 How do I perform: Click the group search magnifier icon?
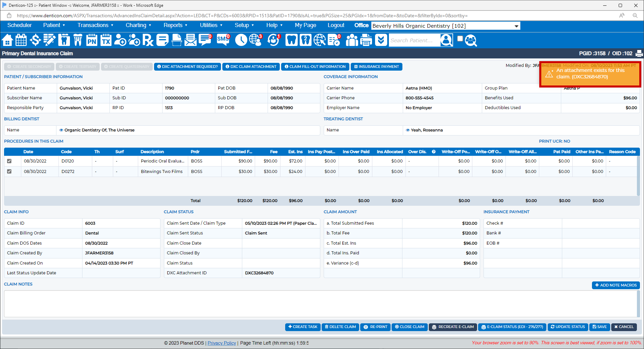(x=471, y=41)
